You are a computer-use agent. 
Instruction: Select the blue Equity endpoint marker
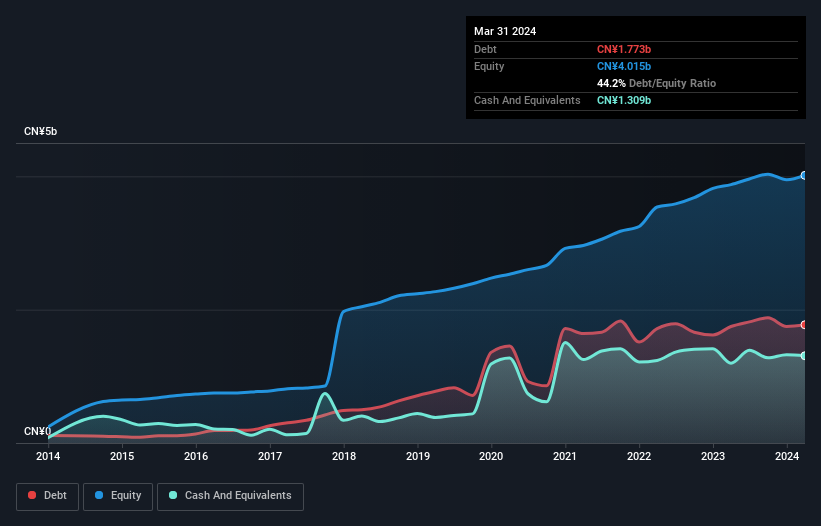click(804, 175)
